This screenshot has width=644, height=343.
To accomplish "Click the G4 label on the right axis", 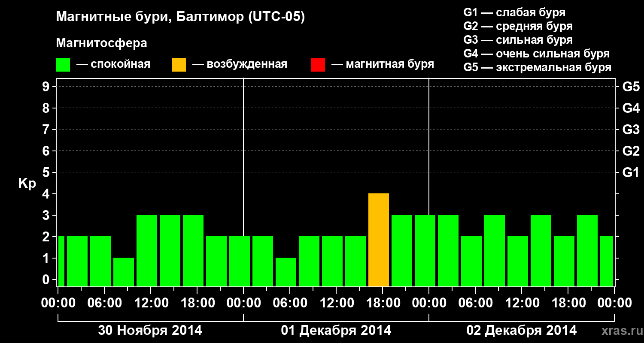I will pyautogui.click(x=631, y=108).
